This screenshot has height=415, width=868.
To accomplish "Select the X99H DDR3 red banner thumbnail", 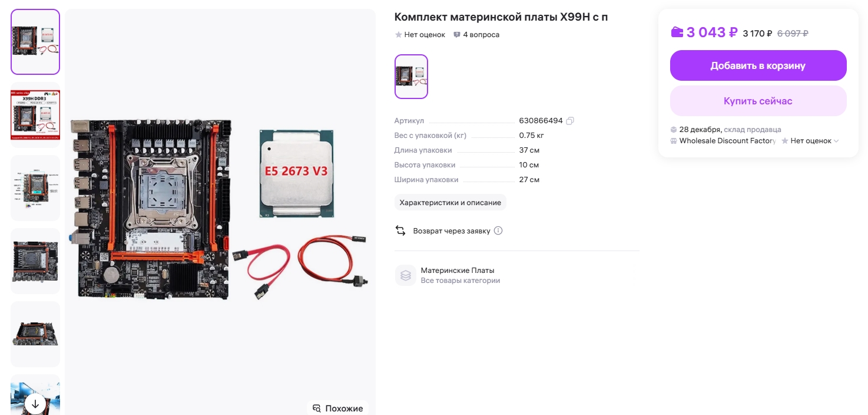I will click(35, 115).
